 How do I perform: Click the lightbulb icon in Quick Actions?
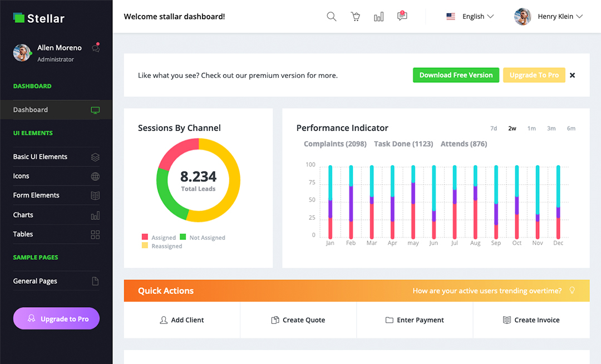[x=572, y=291]
